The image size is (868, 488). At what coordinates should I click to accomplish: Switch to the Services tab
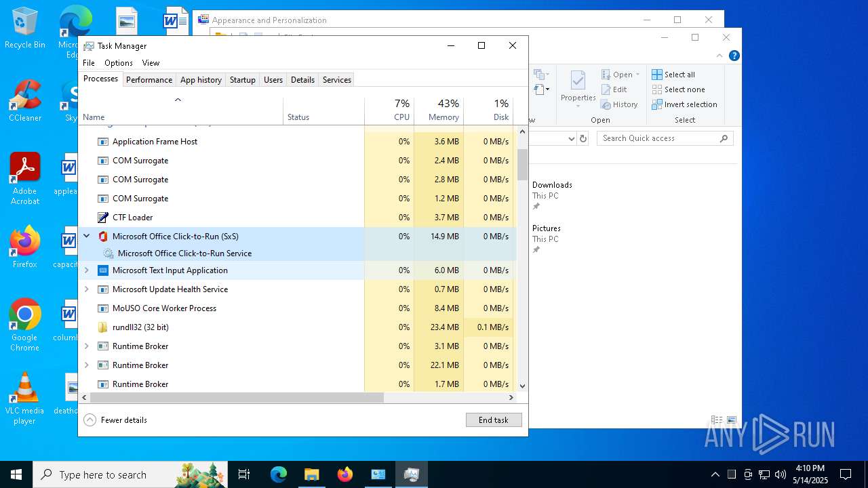coord(337,79)
